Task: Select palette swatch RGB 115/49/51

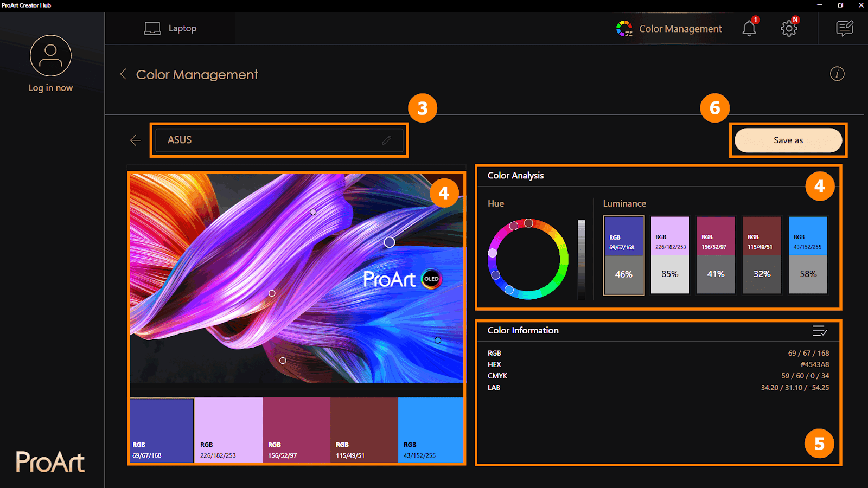Action: tap(364, 431)
